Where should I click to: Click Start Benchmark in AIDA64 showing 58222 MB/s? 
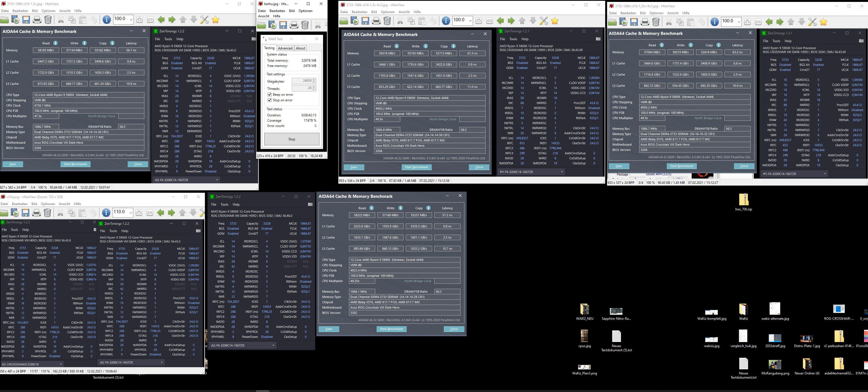[391, 329]
